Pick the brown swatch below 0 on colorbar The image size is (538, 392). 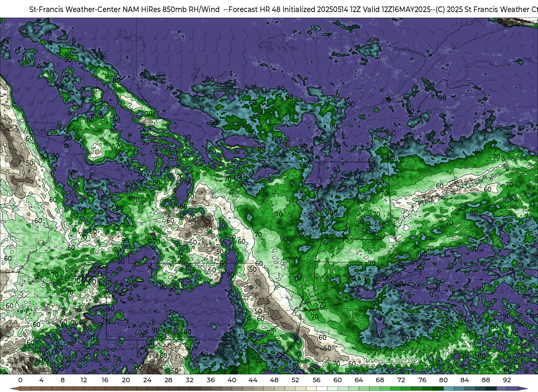tap(25, 389)
